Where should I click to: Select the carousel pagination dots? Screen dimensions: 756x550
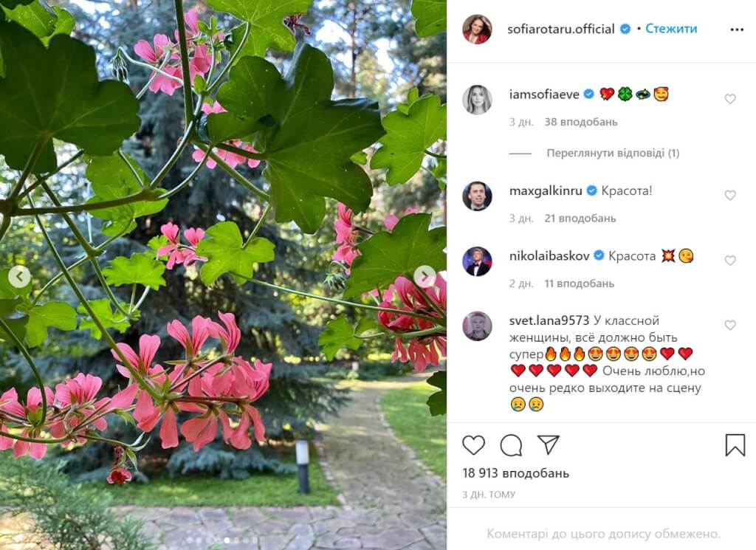(x=223, y=540)
